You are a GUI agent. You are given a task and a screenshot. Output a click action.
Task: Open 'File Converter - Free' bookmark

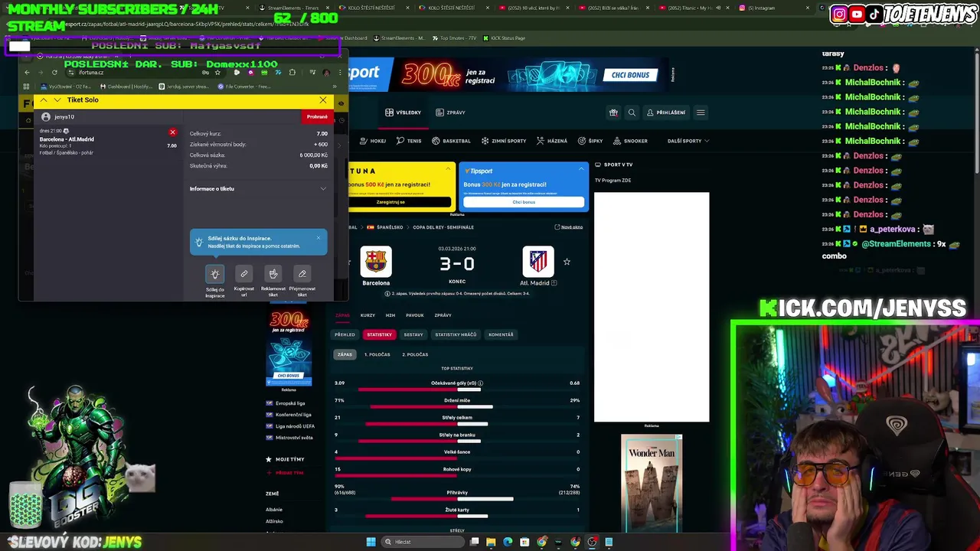click(x=244, y=86)
